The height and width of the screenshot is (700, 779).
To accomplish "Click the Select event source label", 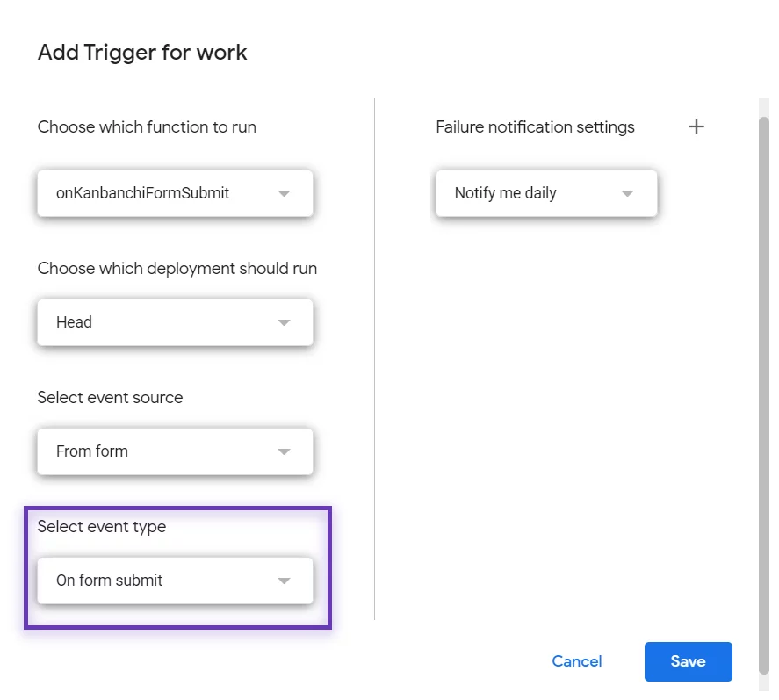I will (x=110, y=398).
